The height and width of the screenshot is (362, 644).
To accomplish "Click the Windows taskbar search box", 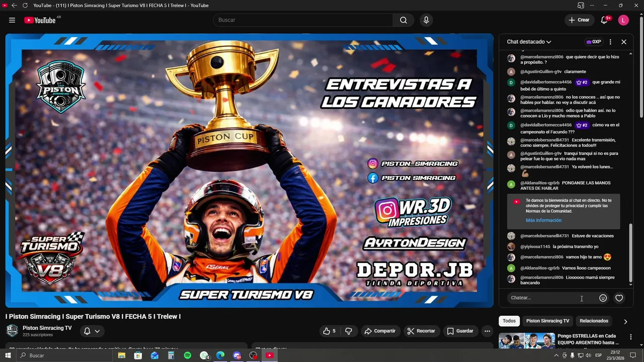I will click(64, 355).
